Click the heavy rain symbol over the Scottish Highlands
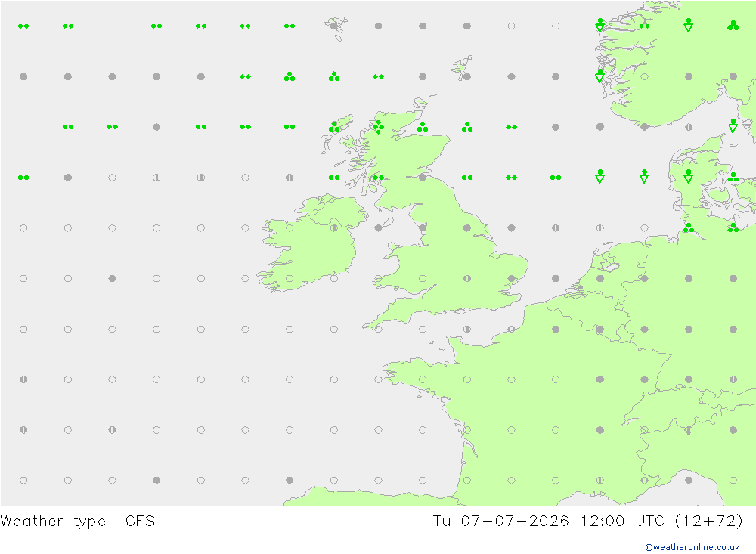This screenshot has height=554, width=756. tap(379, 127)
